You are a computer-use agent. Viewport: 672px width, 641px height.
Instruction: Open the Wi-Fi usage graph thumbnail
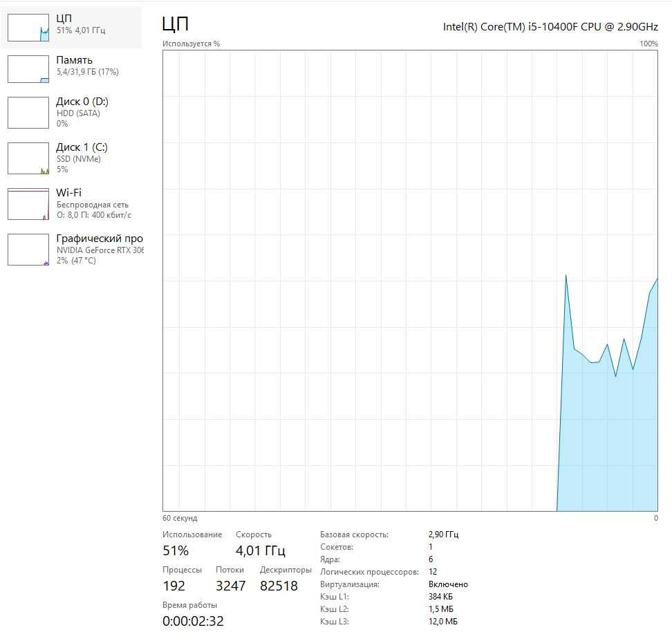click(x=28, y=204)
